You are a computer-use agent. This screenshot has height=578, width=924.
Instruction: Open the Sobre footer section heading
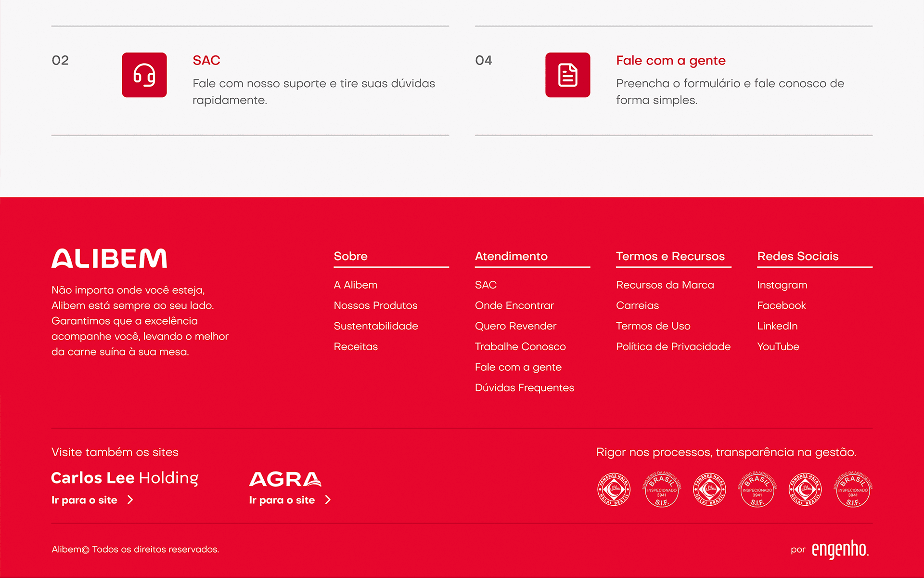[x=350, y=256]
